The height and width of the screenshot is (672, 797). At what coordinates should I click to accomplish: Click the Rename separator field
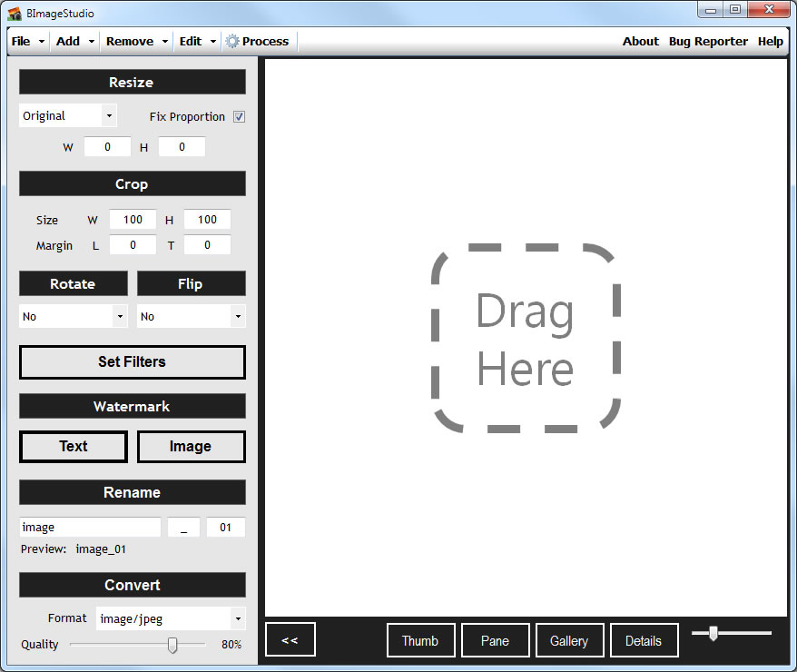pyautogui.click(x=183, y=527)
